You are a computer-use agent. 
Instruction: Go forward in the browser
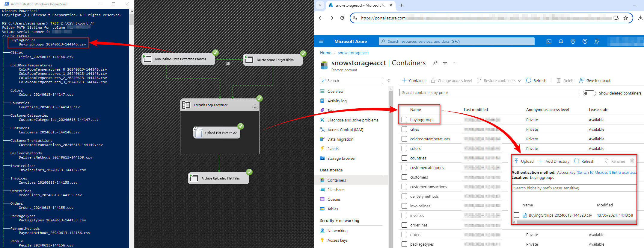[331, 18]
